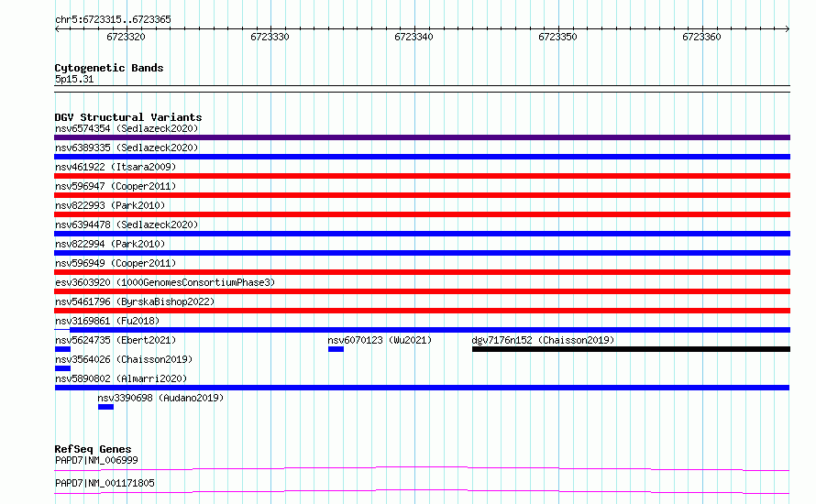Select the dgv7176n152 (Chaisson2019) label
The height and width of the screenshot is (504, 816).
pos(543,340)
